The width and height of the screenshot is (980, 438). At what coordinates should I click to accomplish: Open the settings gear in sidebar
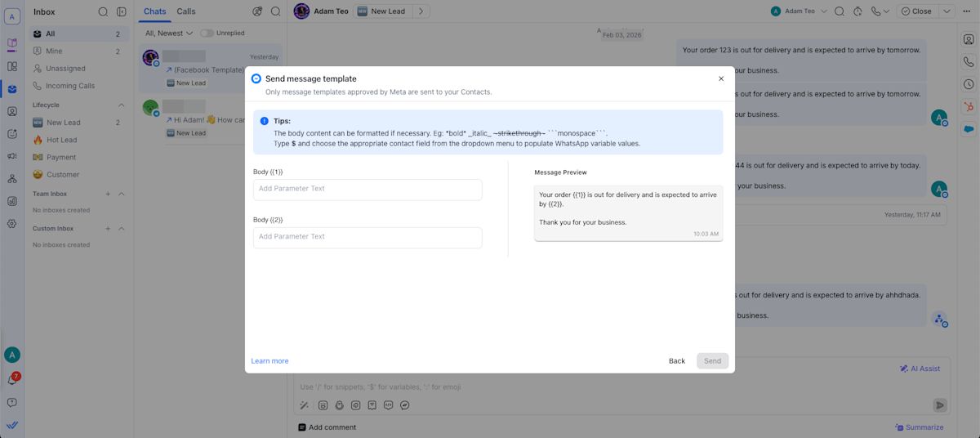[x=11, y=223]
